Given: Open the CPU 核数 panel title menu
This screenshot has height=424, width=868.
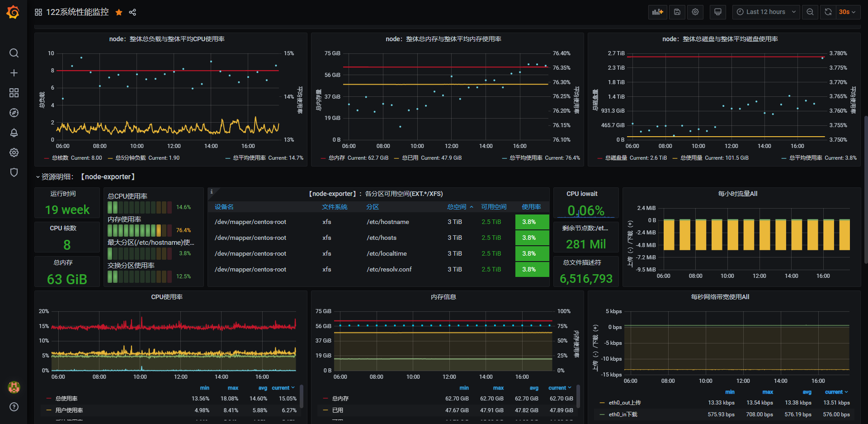Looking at the screenshot, I should click(63, 228).
